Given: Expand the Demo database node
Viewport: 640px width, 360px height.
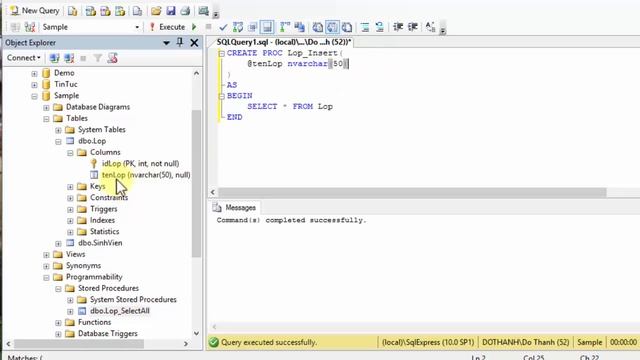Looking at the screenshot, I should click(34, 73).
